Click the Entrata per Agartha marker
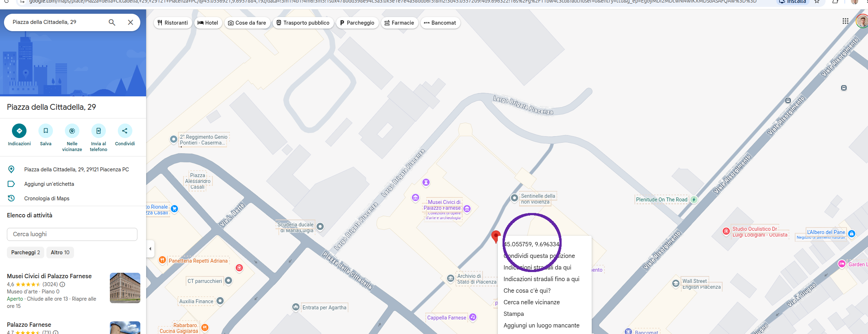 click(295, 307)
